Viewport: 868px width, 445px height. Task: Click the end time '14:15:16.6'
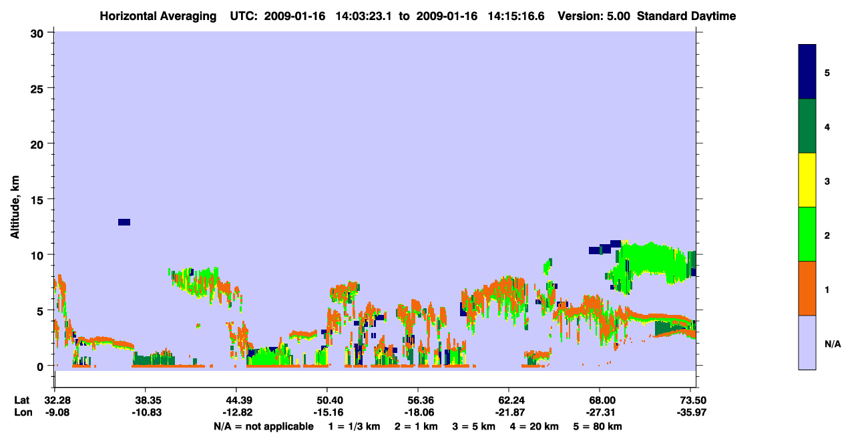coord(515,16)
